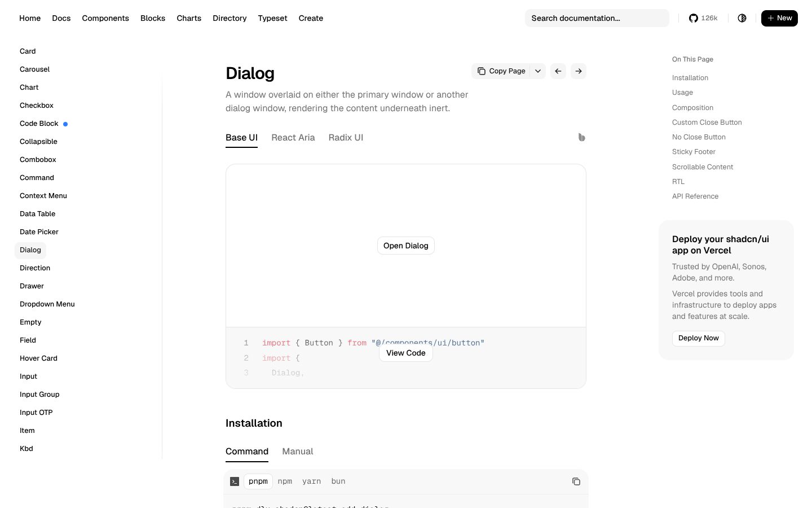
Task: Open the Directory nav item
Action: click(230, 18)
